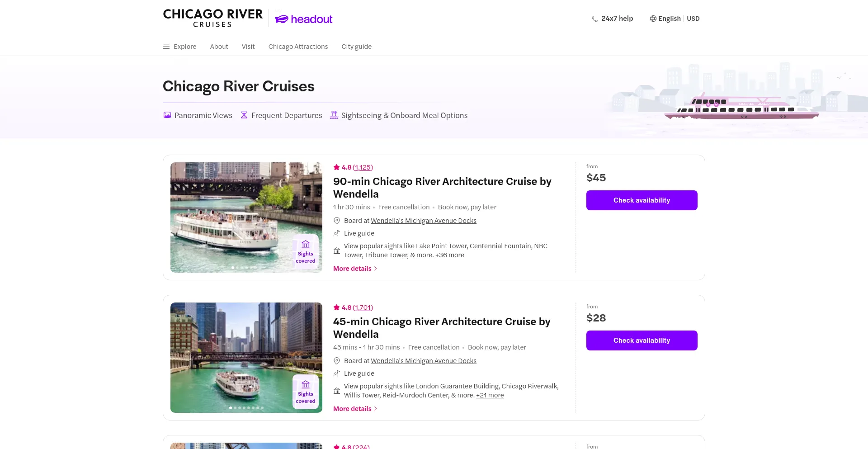Click the Frequent Departures hourglass icon
This screenshot has height=449, width=868.
pos(244,115)
